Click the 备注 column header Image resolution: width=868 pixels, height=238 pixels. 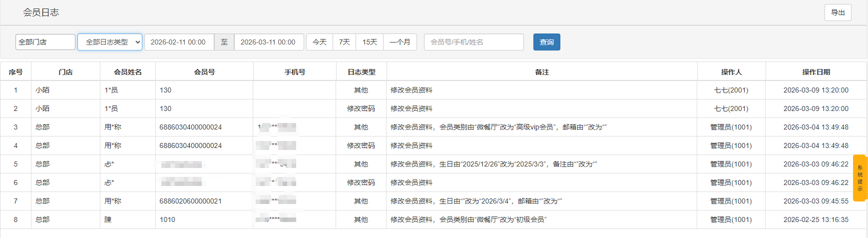point(542,72)
